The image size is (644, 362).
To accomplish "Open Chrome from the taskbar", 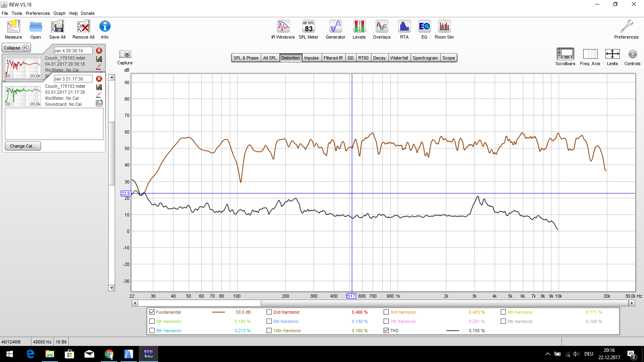I will 109,354.
